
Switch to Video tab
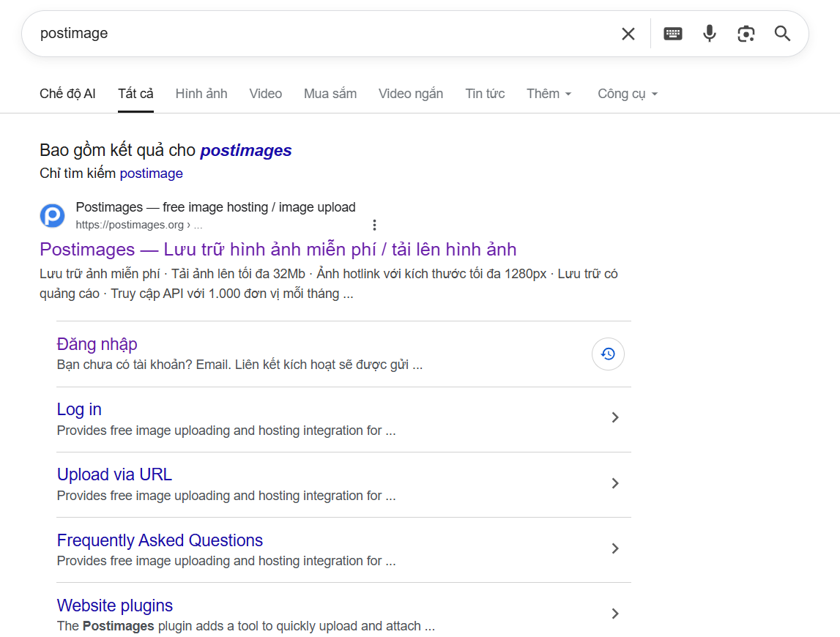(265, 94)
